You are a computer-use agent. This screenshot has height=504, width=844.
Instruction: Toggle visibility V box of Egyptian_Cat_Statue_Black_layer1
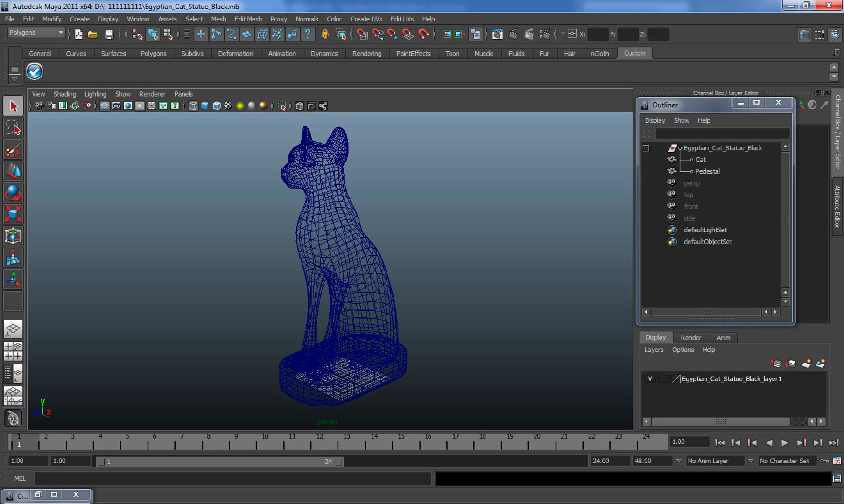(650, 378)
